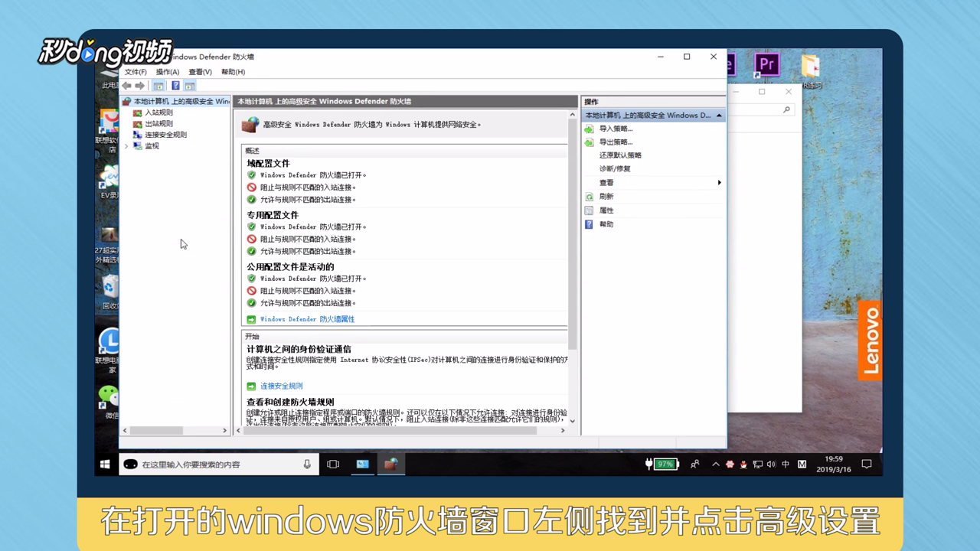The height and width of the screenshot is (551, 980).
Task: Open the WeChat desktop icon
Action: pos(109,401)
